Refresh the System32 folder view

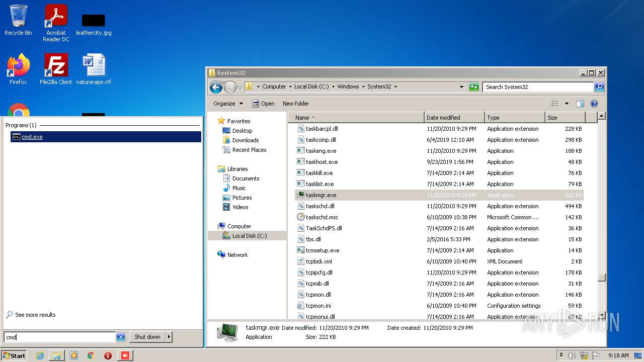(474, 87)
